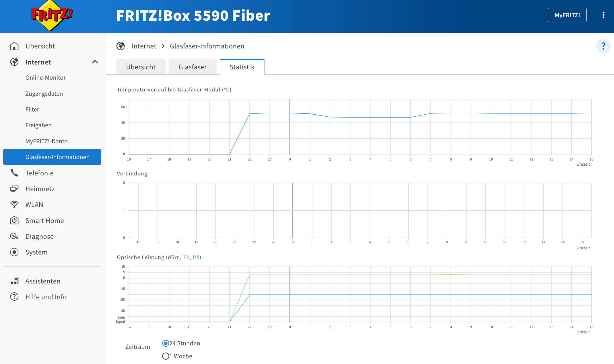Switch to the Übersicht tab

[x=141, y=67]
